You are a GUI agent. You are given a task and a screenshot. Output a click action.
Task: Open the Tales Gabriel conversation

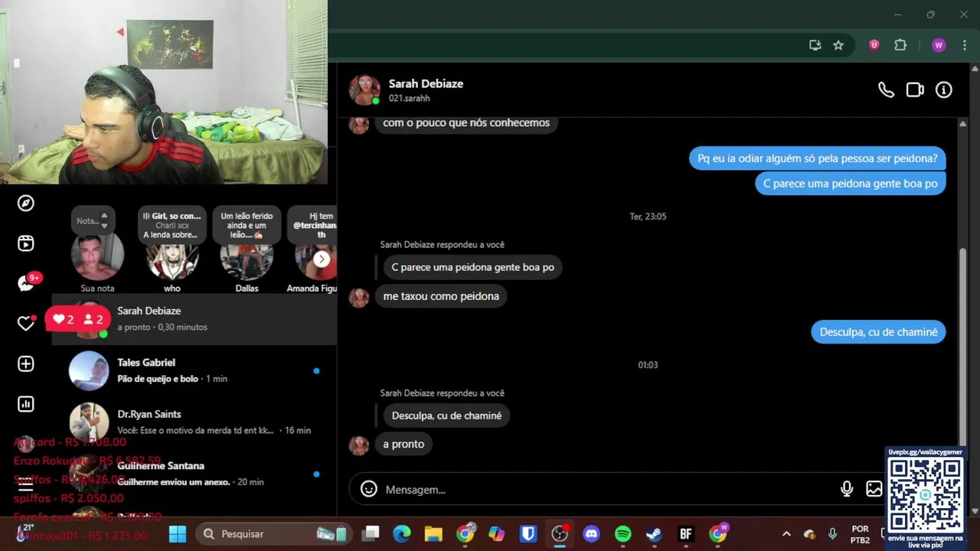pos(194,370)
